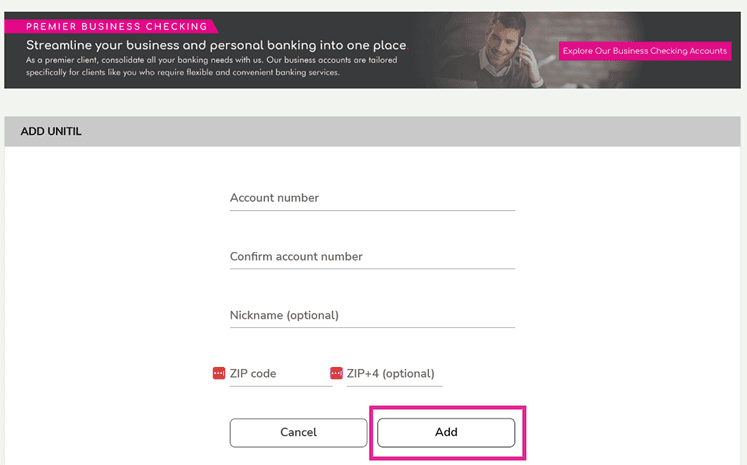Cancel adding the Unitil account

298,433
